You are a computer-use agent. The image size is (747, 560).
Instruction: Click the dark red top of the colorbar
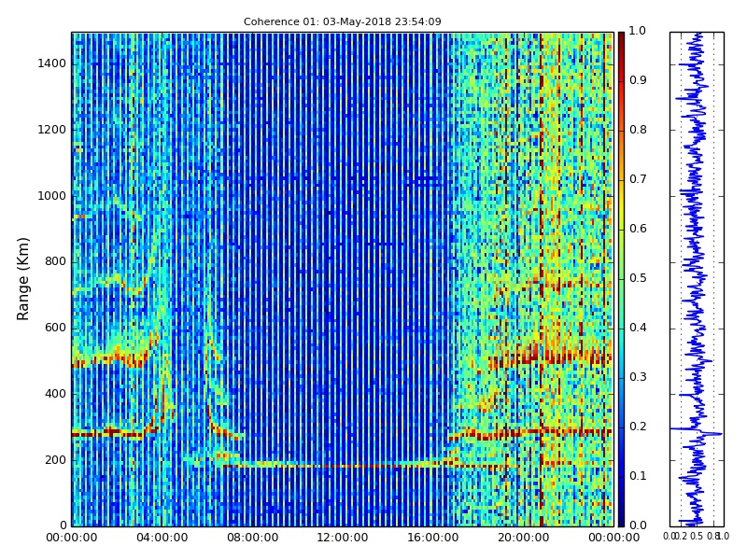click(621, 39)
